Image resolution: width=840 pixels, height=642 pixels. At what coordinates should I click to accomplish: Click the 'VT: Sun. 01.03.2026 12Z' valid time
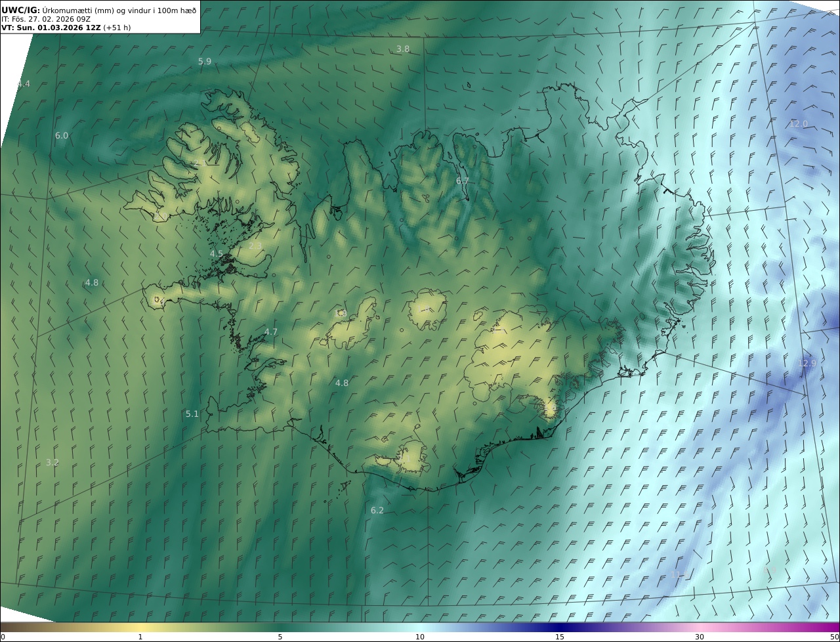[x=51, y=28]
